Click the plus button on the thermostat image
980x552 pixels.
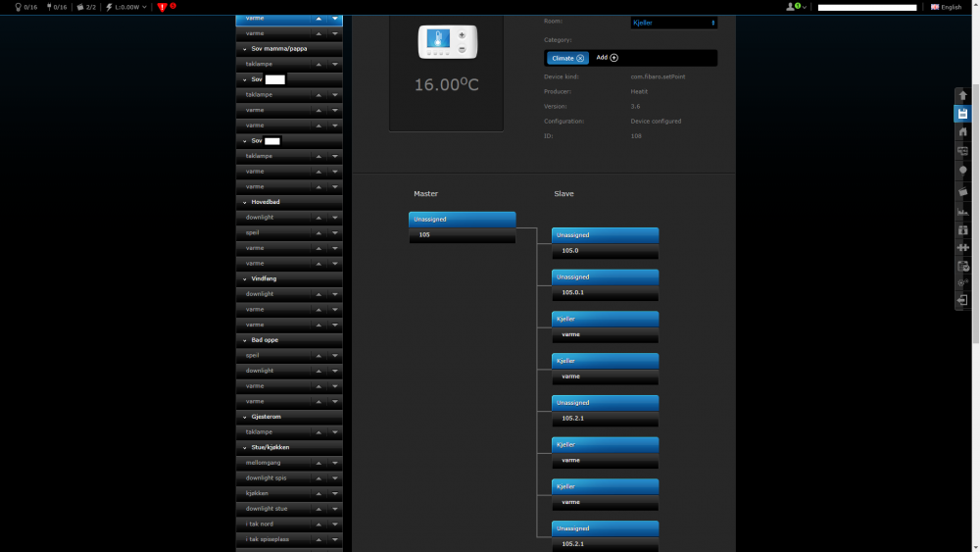(463, 35)
